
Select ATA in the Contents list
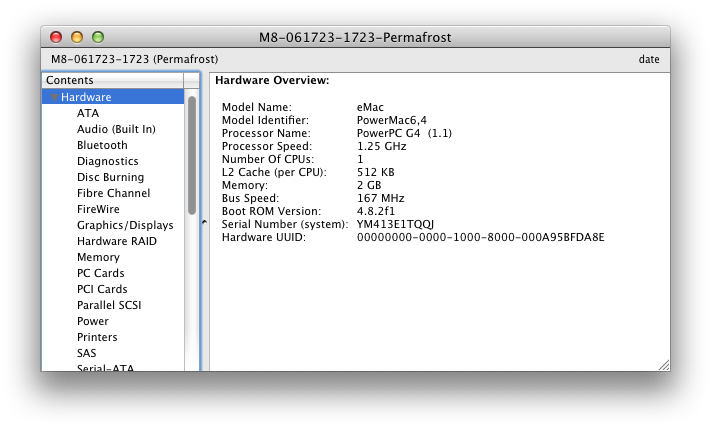click(x=88, y=113)
